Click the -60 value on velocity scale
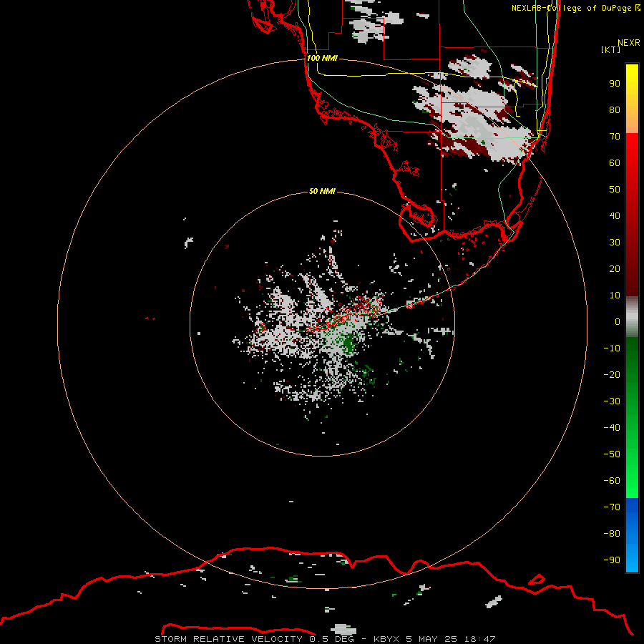The height and width of the screenshot is (644, 644). click(x=612, y=481)
